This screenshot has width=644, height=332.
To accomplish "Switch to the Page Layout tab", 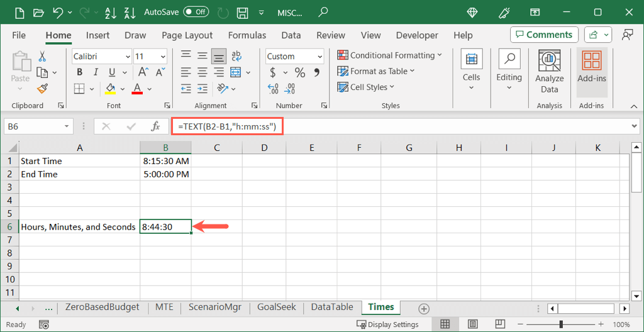I will click(187, 35).
